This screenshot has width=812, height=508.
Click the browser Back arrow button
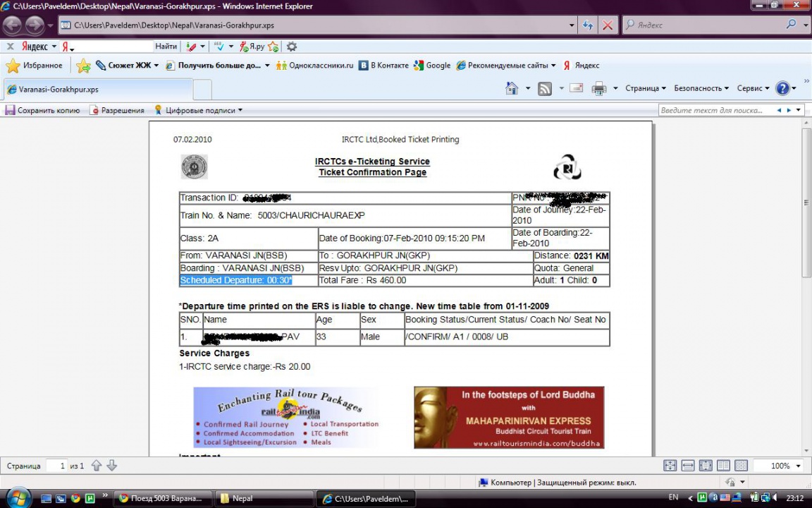pyautogui.click(x=13, y=25)
